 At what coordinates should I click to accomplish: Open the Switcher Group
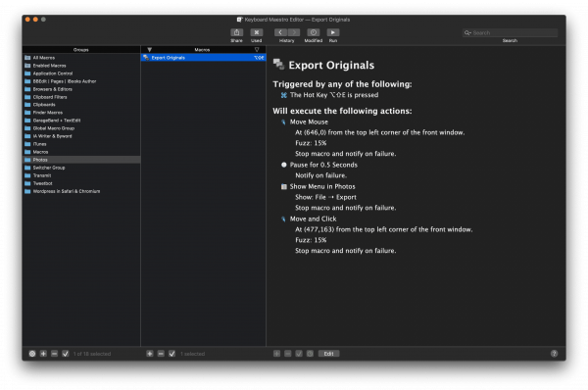coord(81,168)
